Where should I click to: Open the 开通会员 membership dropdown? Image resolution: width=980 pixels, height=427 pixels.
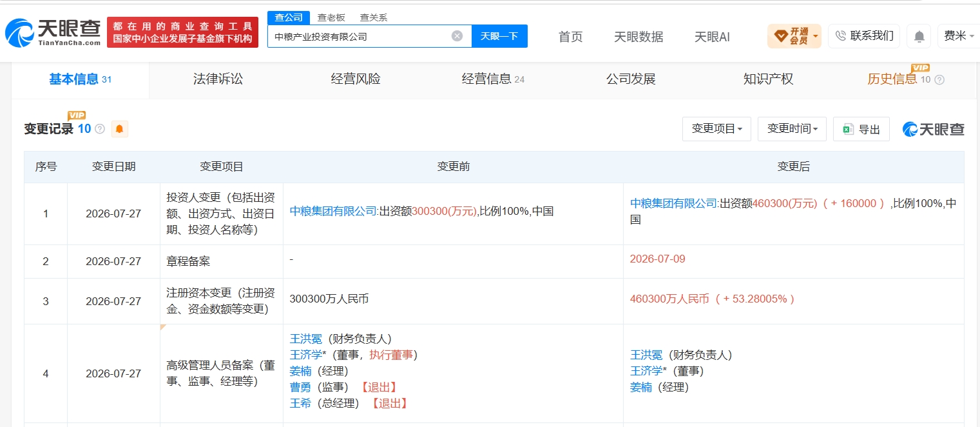[x=794, y=36]
